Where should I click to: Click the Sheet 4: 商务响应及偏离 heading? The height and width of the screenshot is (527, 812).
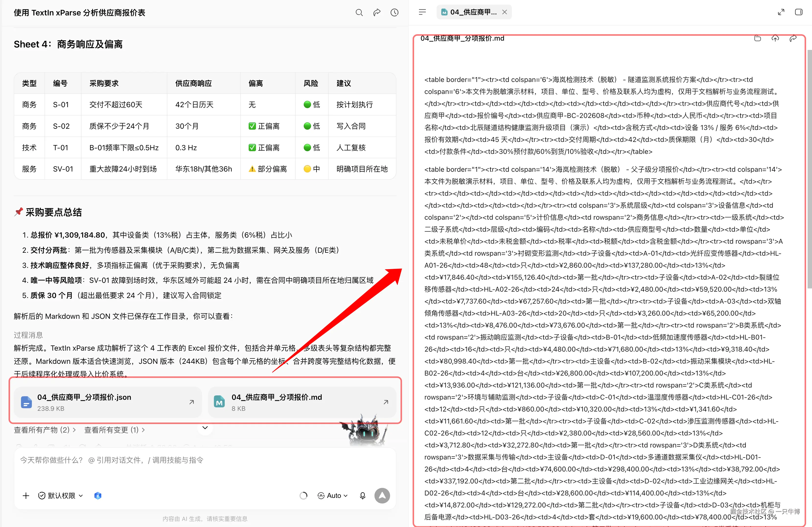click(x=68, y=44)
